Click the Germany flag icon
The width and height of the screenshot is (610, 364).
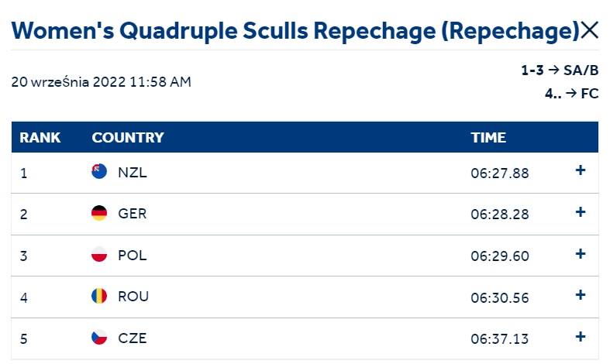(99, 213)
